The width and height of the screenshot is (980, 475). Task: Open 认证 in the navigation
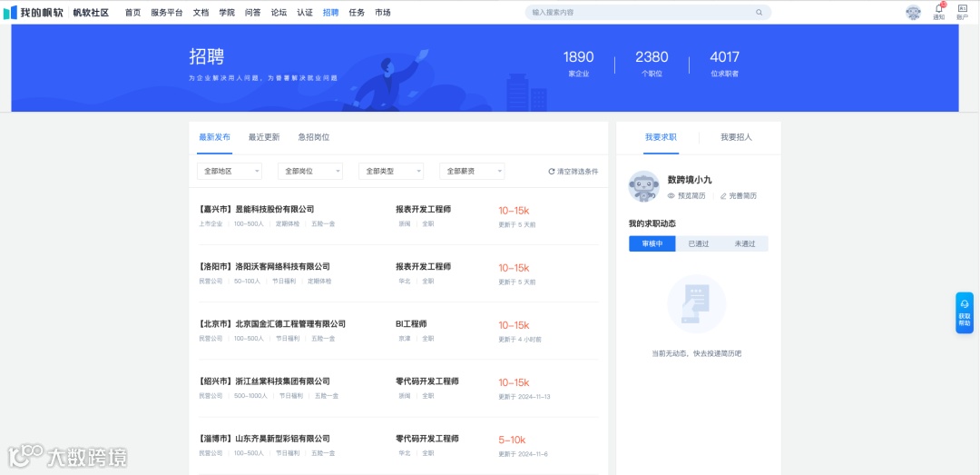coord(305,13)
